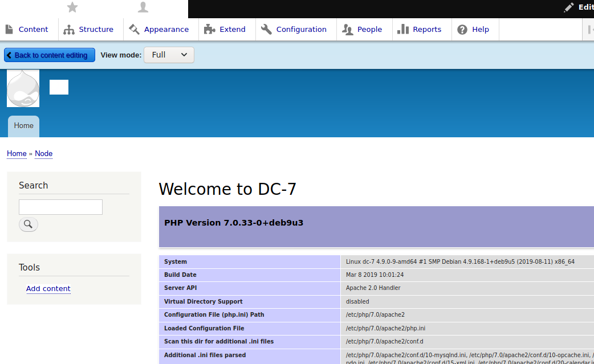Image resolution: width=594 pixels, height=364 pixels.
Task: Click the Scan this dir label
Action: point(218,341)
